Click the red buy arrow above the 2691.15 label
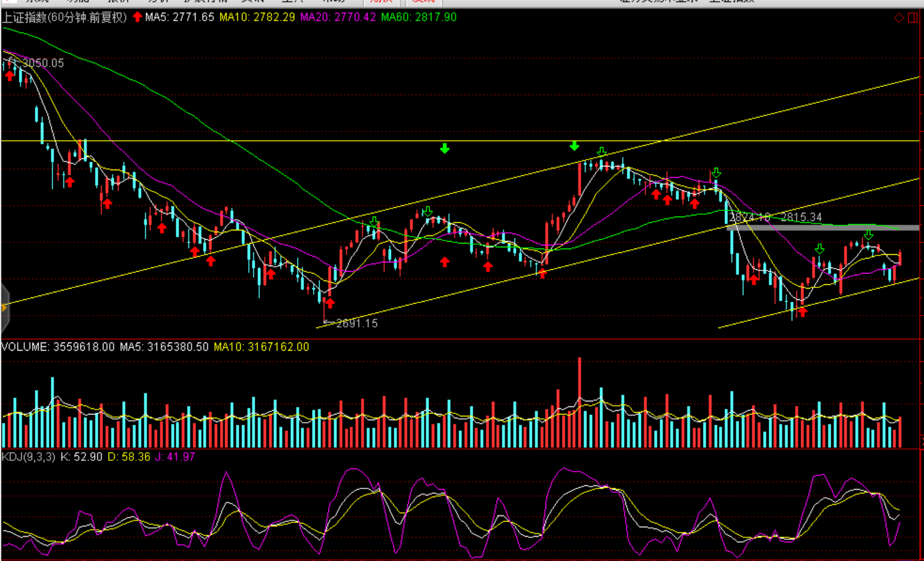The width and height of the screenshot is (924, 561). tap(330, 303)
